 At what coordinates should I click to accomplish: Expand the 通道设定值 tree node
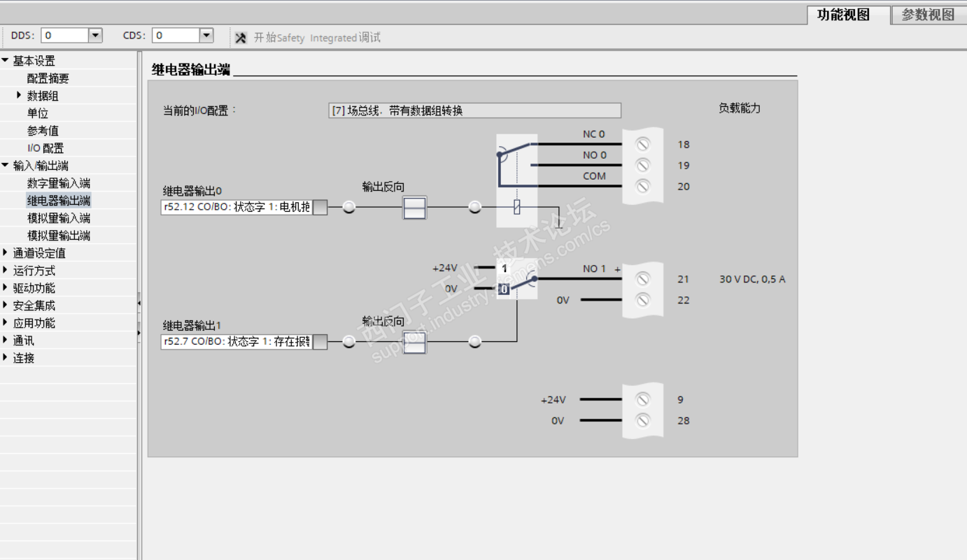6,252
